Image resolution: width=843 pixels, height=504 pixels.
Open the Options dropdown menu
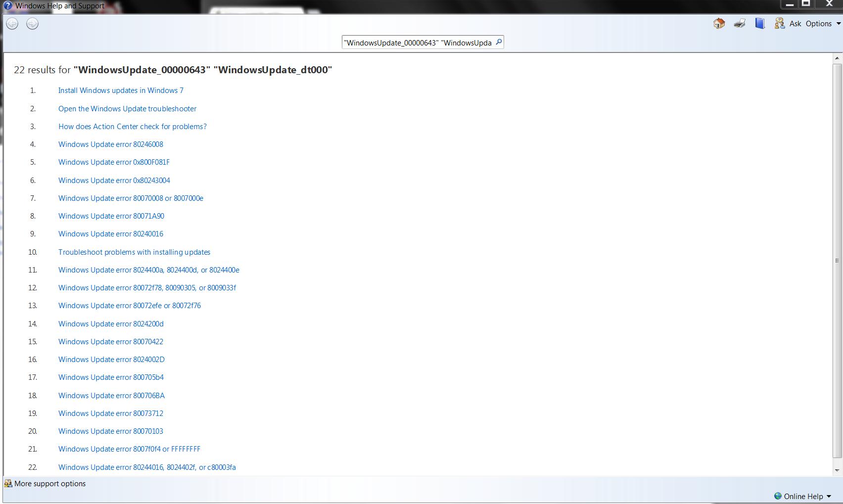(823, 23)
